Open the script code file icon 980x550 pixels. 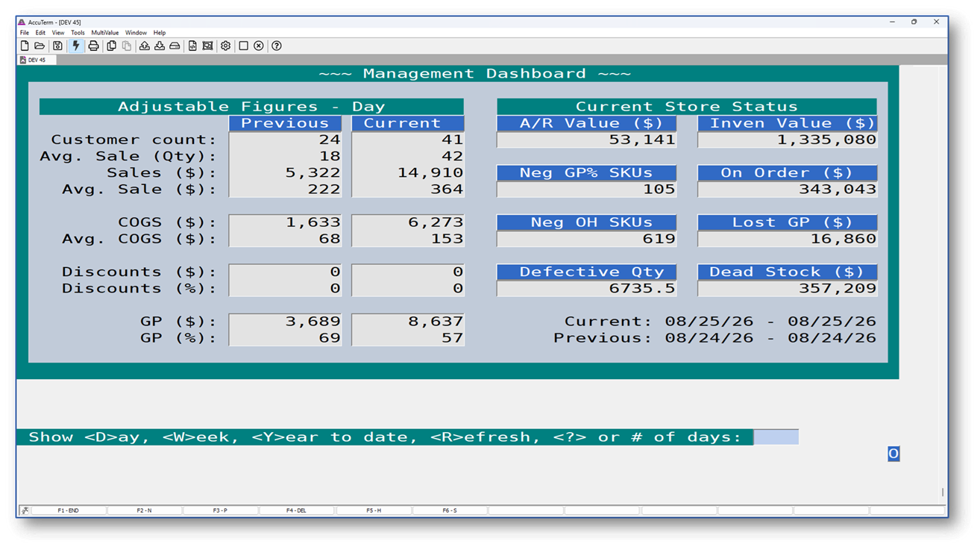pos(192,46)
